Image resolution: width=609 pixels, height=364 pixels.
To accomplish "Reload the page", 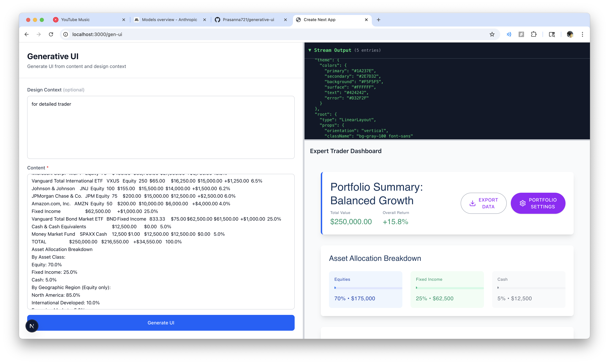I will point(51,34).
